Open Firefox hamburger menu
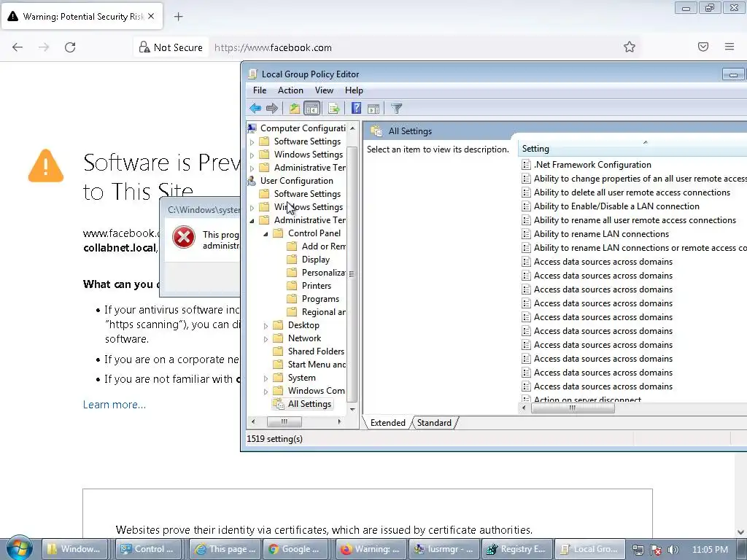The image size is (747, 560). [729, 47]
